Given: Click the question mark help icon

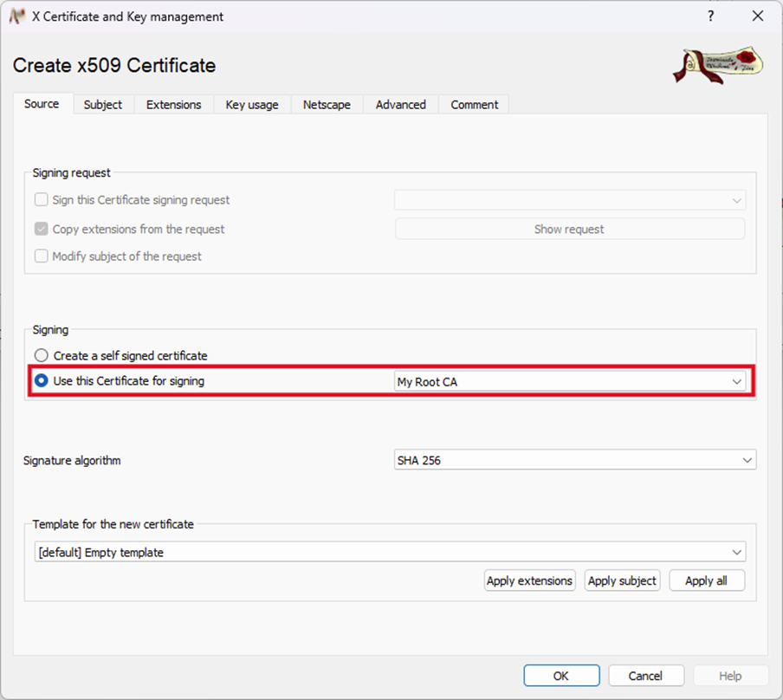Looking at the screenshot, I should click(x=710, y=16).
